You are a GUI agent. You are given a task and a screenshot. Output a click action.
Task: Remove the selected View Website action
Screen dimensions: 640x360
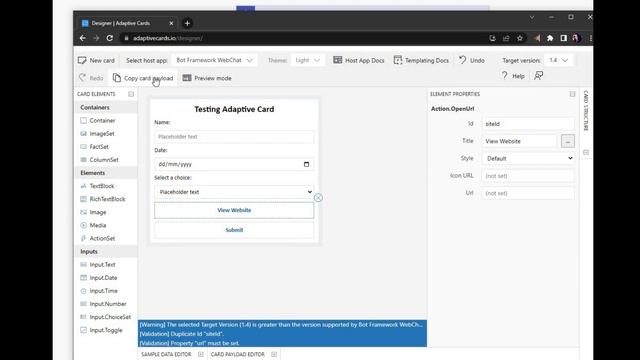tap(318, 198)
